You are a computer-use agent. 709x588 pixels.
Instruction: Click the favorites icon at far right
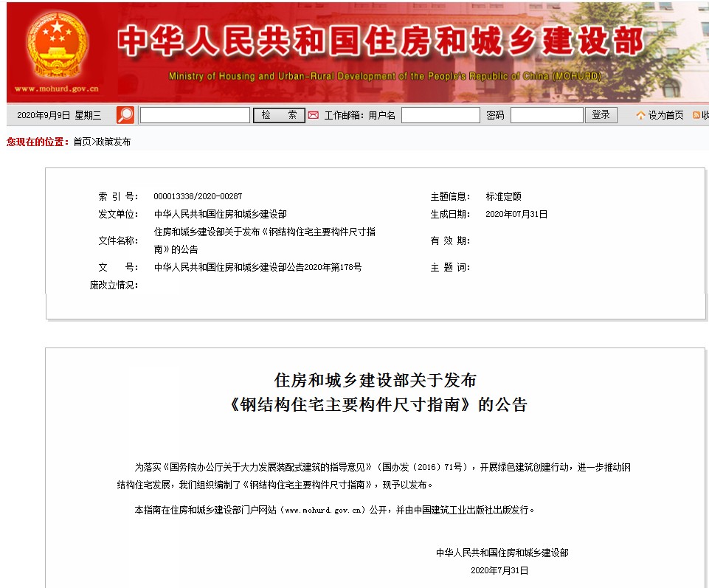click(x=696, y=116)
